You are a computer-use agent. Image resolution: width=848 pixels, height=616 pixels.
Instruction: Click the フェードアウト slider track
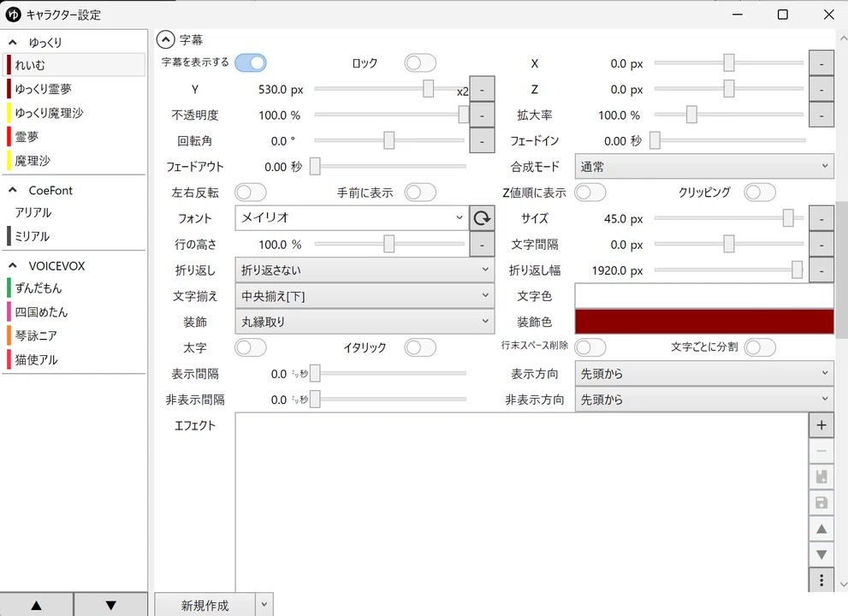(x=390, y=167)
